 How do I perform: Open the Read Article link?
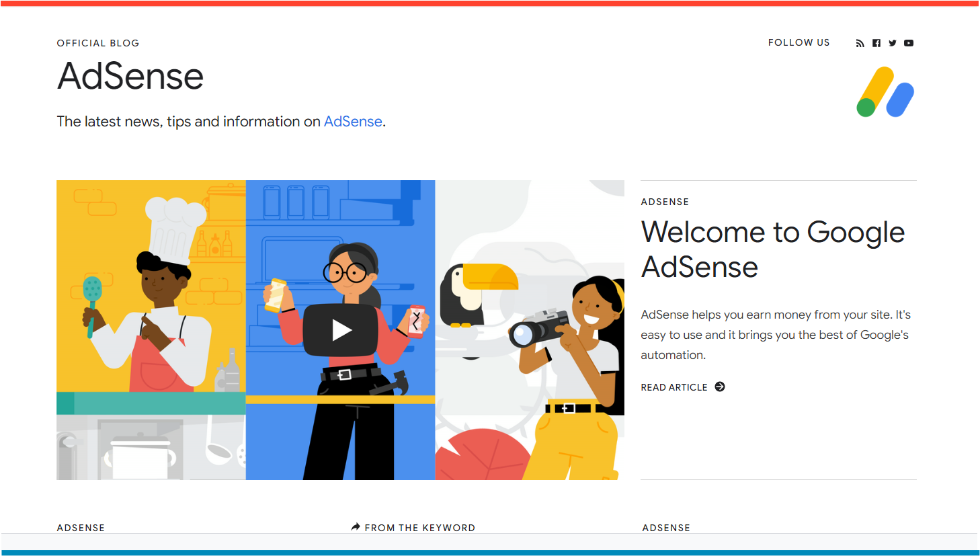pos(683,387)
